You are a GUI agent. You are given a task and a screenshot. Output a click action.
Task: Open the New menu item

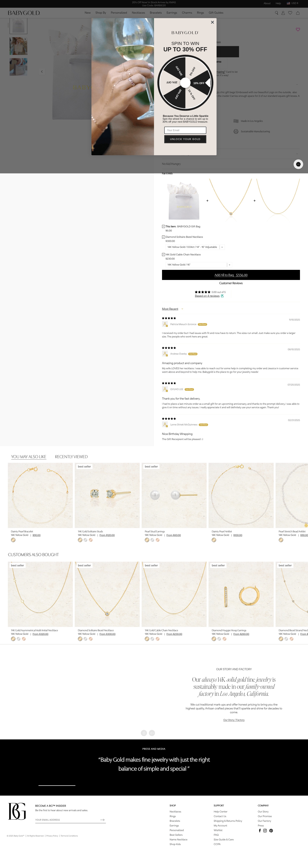[88, 13]
